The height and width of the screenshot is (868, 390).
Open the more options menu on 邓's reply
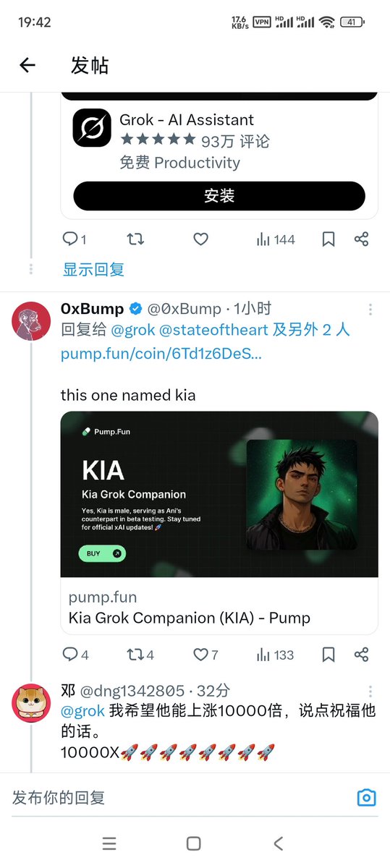click(x=370, y=692)
